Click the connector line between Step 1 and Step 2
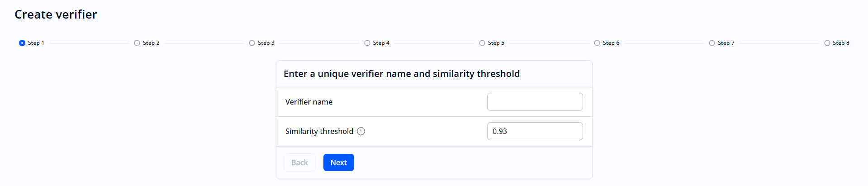Viewport: 868px width, 186px height. [89, 43]
